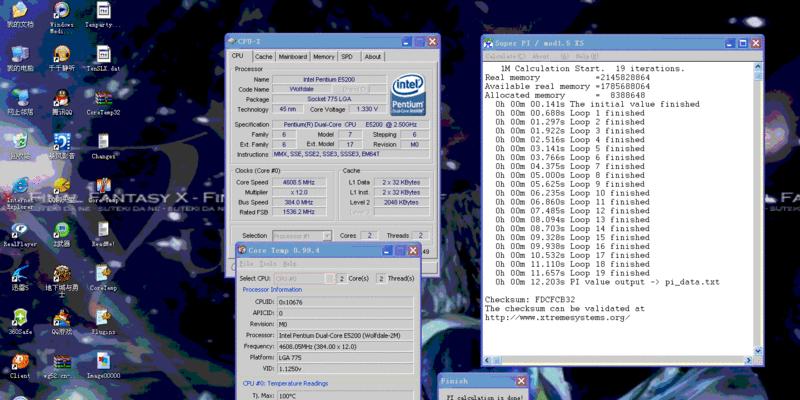The image size is (800, 400).
Task: Open the Tools menu in Core Temp
Action: point(267,264)
